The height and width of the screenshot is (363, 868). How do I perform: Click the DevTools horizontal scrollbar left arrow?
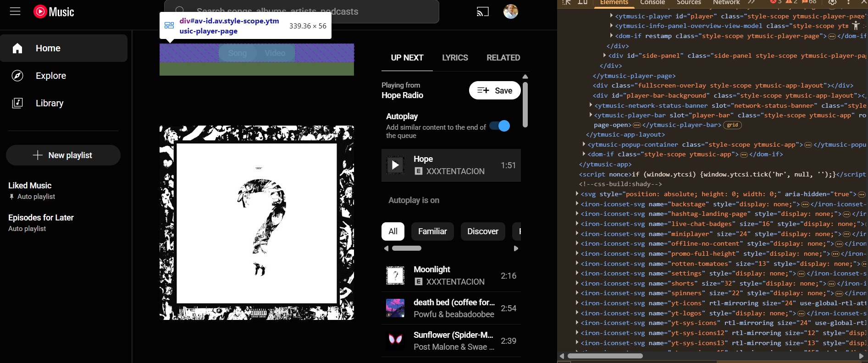point(562,356)
